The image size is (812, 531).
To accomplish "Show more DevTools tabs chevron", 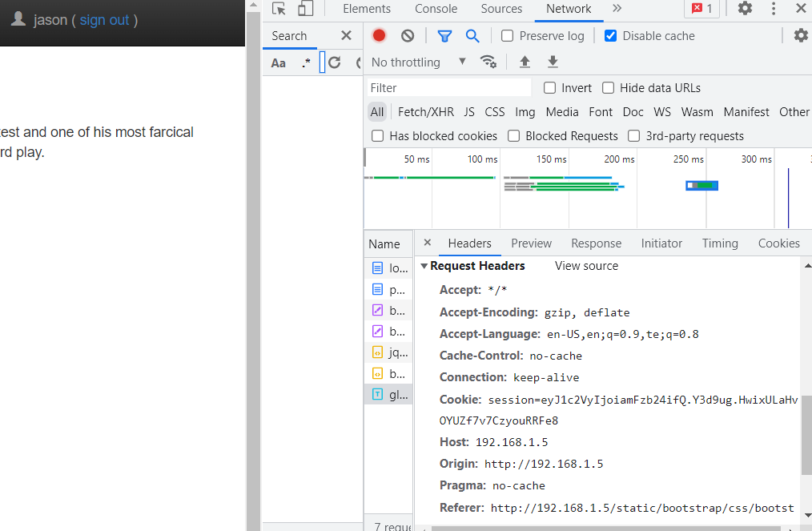I will (617, 8).
